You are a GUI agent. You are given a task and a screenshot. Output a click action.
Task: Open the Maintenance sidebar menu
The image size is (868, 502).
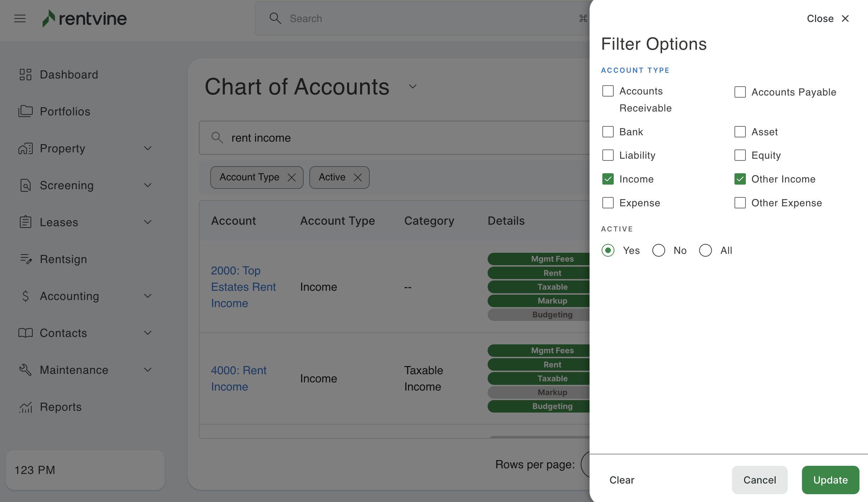(x=74, y=370)
